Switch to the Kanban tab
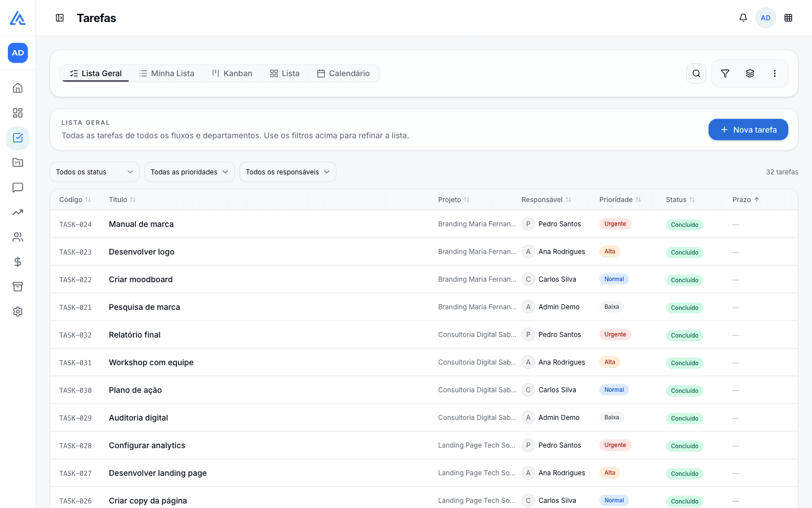 click(x=232, y=73)
